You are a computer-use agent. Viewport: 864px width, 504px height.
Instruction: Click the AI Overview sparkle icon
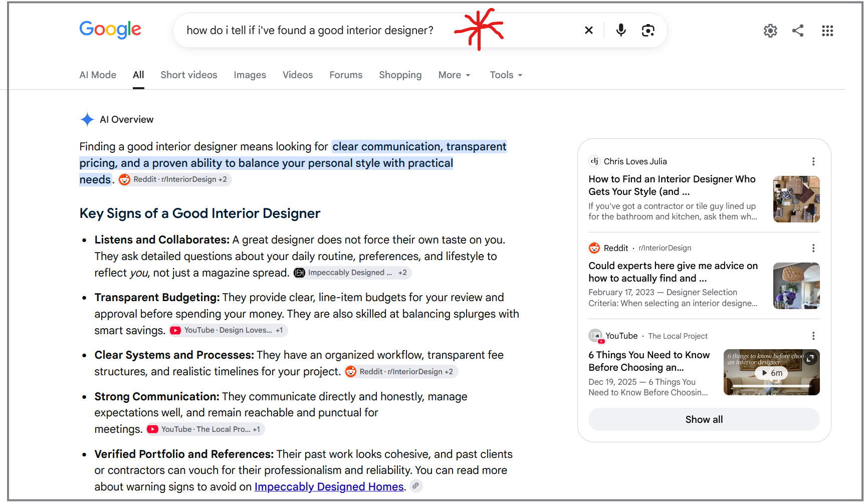(87, 119)
